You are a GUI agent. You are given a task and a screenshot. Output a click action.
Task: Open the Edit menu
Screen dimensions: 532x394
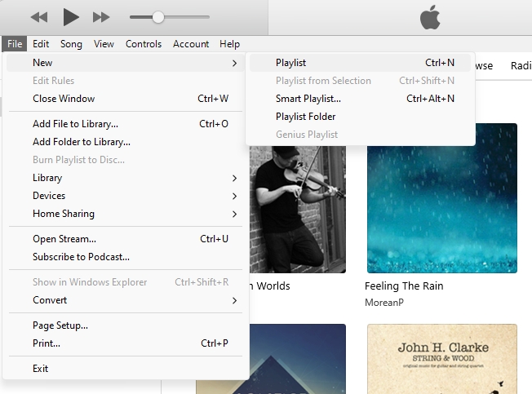41,44
